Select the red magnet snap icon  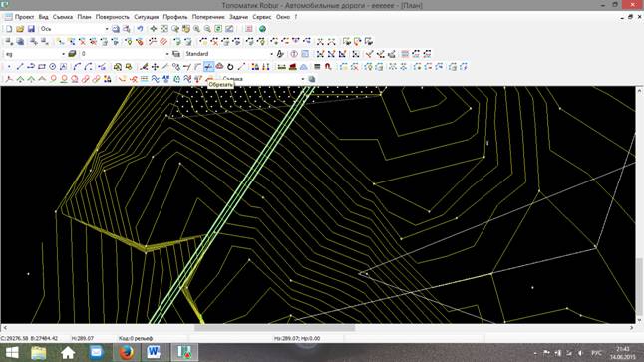point(328,66)
